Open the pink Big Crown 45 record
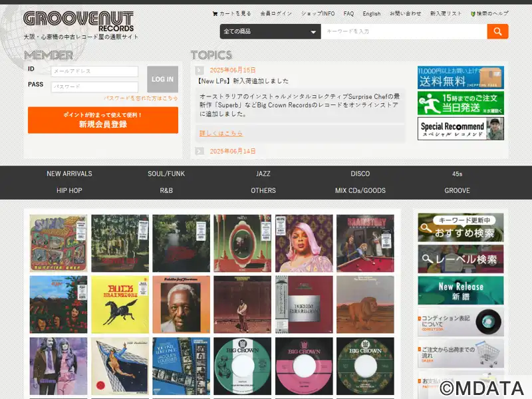 pos(304,366)
